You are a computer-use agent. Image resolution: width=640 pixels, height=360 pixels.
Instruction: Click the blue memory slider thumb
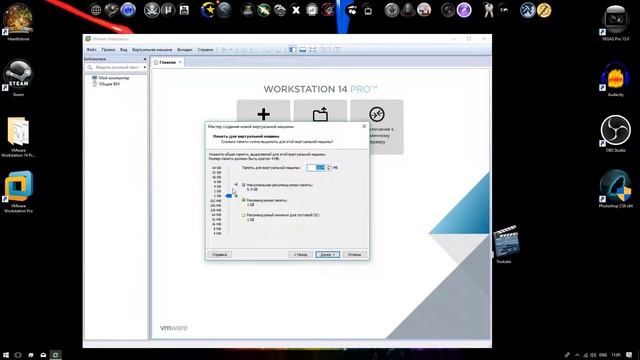click(x=229, y=196)
